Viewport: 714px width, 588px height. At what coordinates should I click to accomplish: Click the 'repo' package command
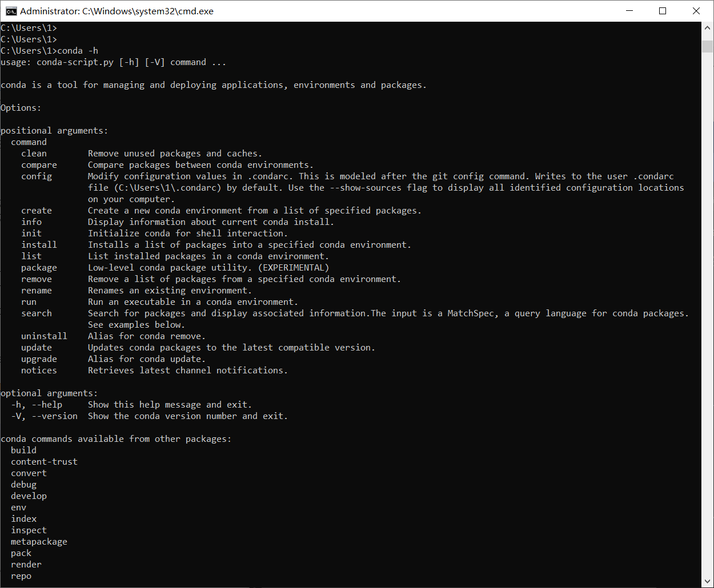pyautogui.click(x=21, y=576)
